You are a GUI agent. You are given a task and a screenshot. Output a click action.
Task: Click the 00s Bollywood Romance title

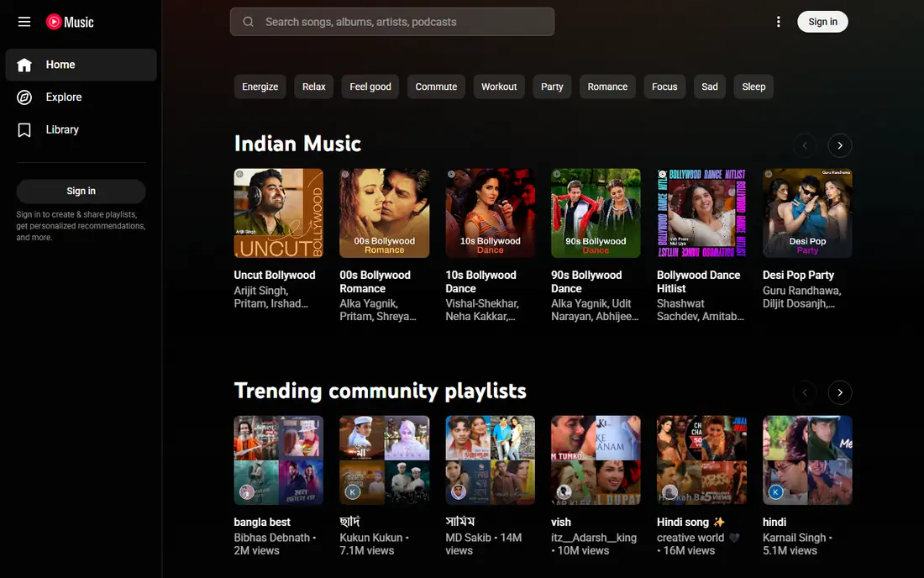[375, 281]
